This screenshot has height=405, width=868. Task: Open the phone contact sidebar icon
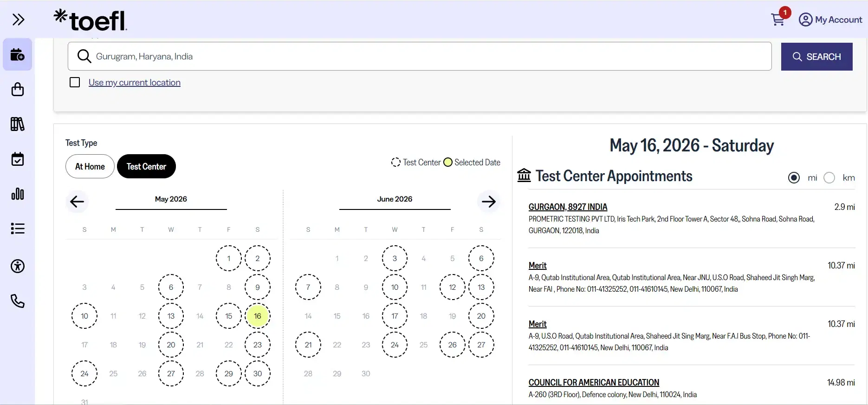pyautogui.click(x=18, y=301)
